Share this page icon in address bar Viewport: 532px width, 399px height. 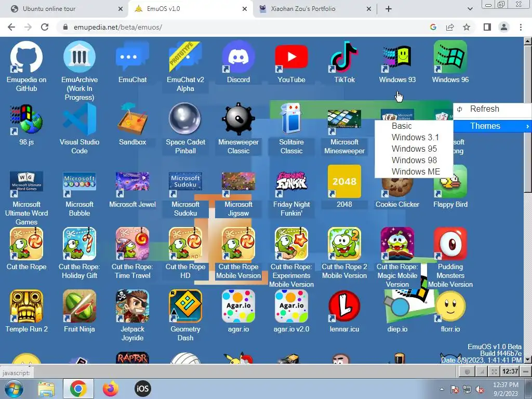pos(450,27)
